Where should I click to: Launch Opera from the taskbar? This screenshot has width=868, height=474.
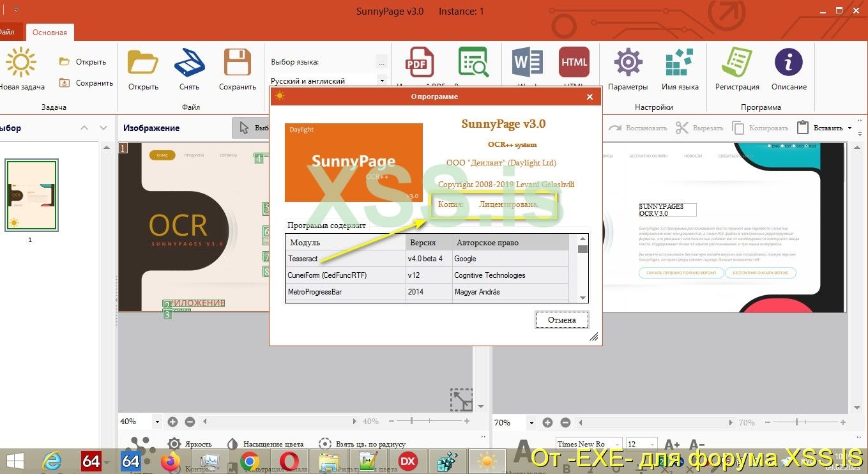(289, 461)
